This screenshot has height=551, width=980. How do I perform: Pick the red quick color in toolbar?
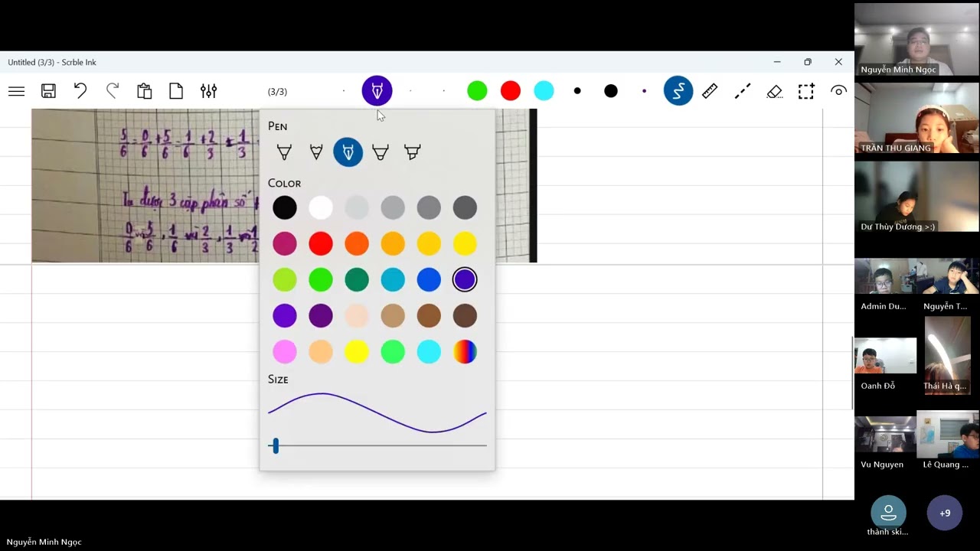tap(511, 91)
